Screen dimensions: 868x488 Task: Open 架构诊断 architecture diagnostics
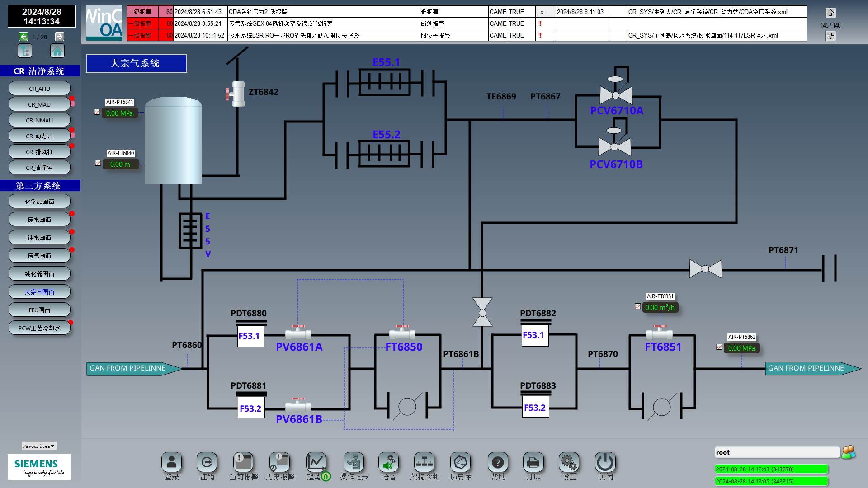[425, 462]
